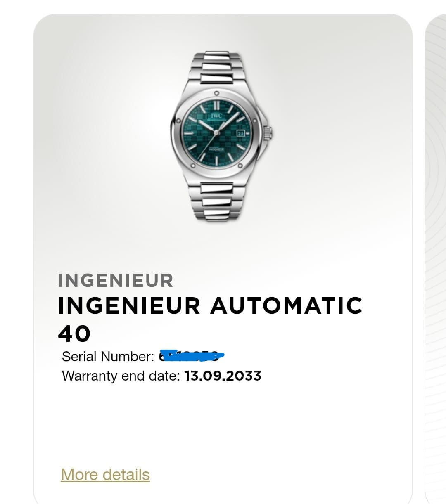Click the lower steel bracelet links

[216, 201]
